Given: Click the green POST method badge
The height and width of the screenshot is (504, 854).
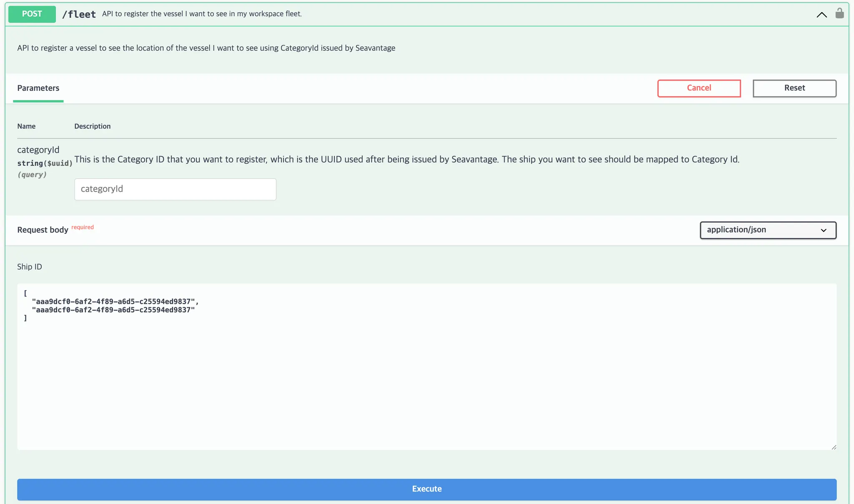Looking at the screenshot, I should click(x=32, y=14).
